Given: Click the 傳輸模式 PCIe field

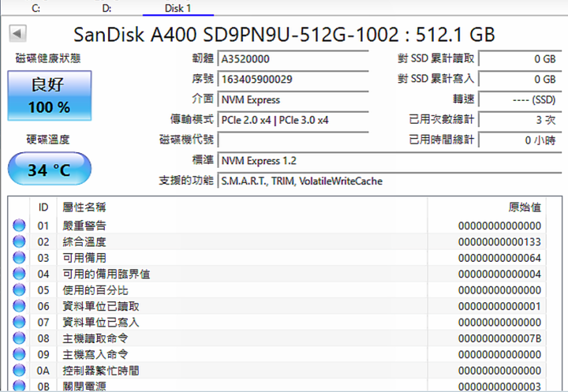Looking at the screenshot, I should (x=293, y=120).
